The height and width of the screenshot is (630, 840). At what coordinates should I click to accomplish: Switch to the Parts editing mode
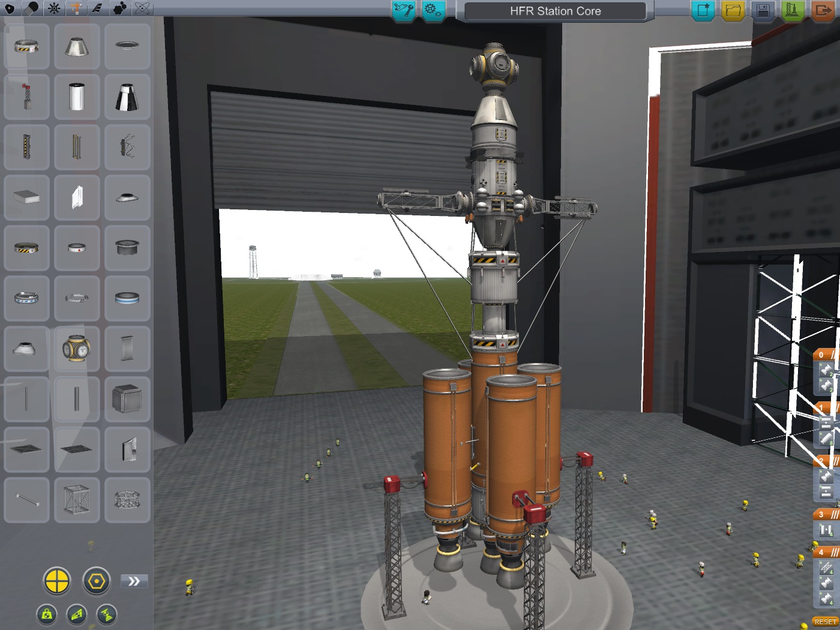404,10
